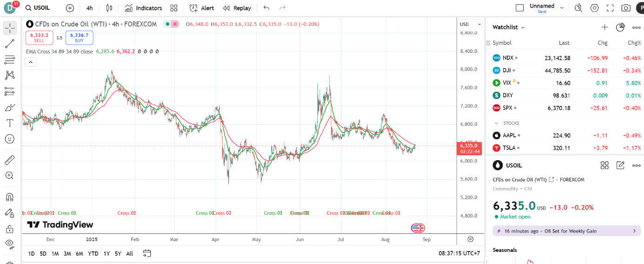The image size is (644, 264).
Task: Click the USOIL symbol search box
Action: click(x=38, y=8)
